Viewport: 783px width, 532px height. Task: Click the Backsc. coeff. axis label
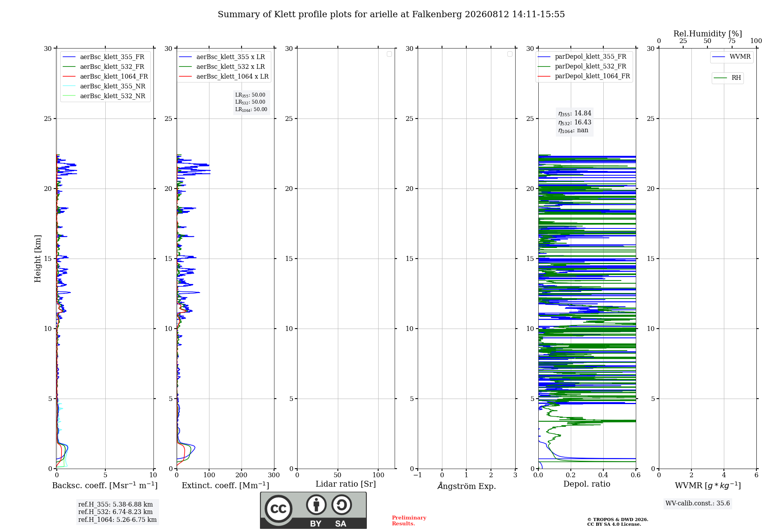pos(105,485)
